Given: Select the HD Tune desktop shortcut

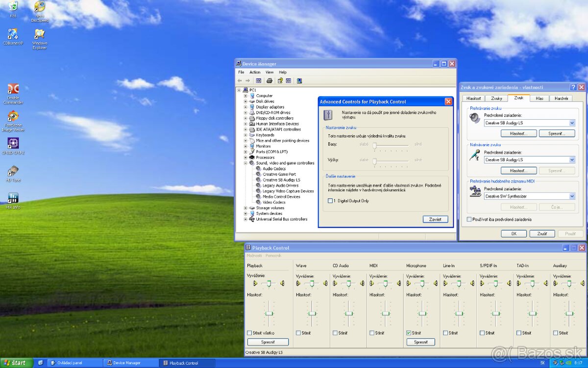Looking at the screenshot, I should tap(13, 174).
